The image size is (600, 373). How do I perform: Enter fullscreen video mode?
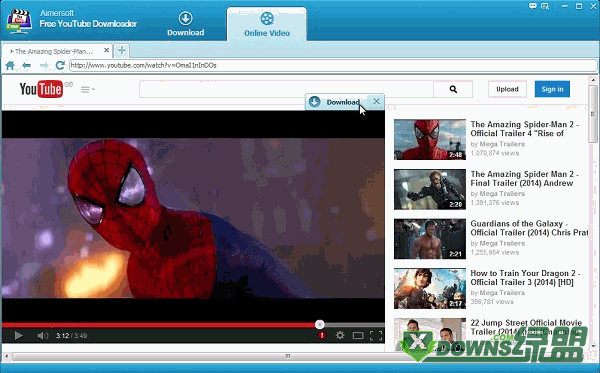pos(376,336)
